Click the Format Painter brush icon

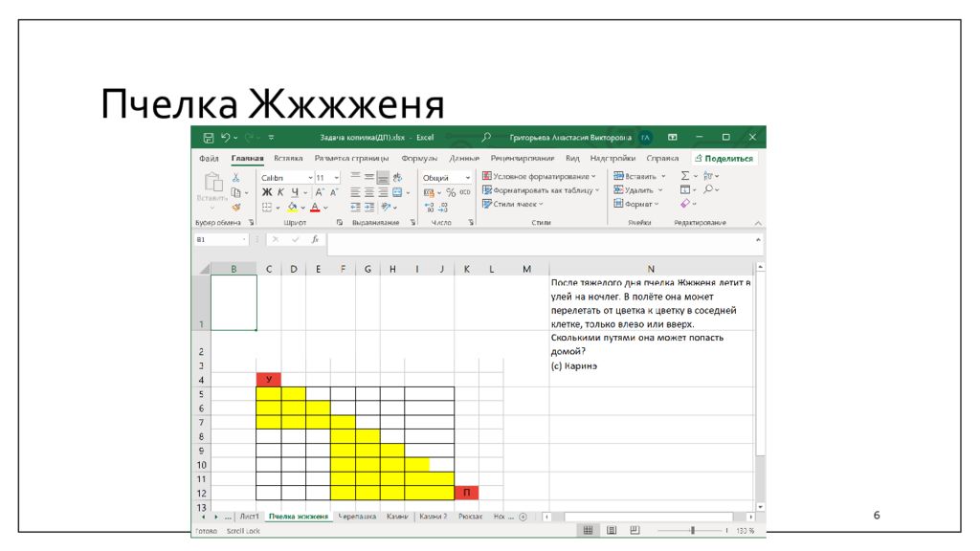click(235, 206)
